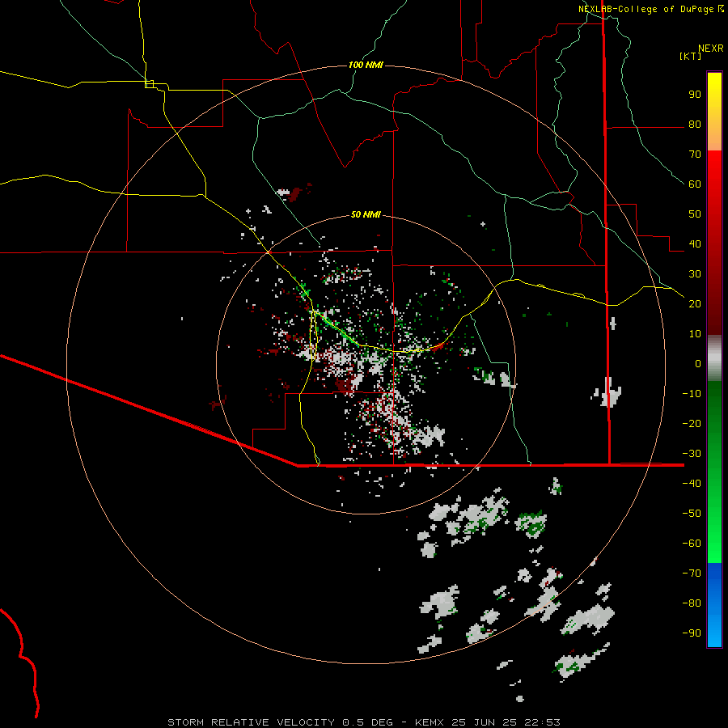Click the -30 value on the velocity scale
728x728 pixels.
coord(692,454)
